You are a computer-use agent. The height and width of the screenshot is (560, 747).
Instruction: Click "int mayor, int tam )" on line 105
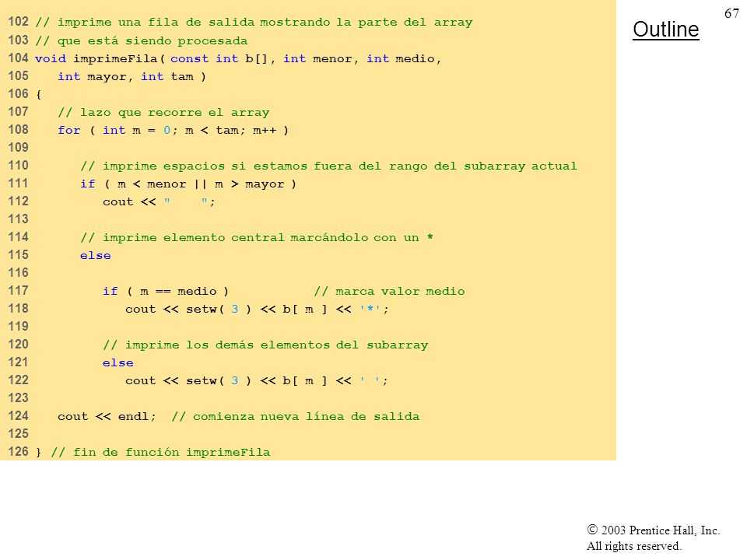(132, 77)
